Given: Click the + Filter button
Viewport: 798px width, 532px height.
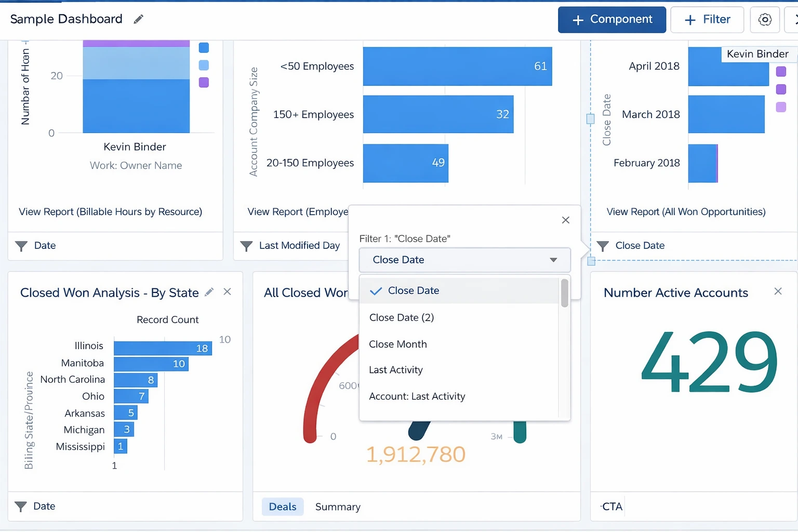Looking at the screenshot, I should pos(707,19).
